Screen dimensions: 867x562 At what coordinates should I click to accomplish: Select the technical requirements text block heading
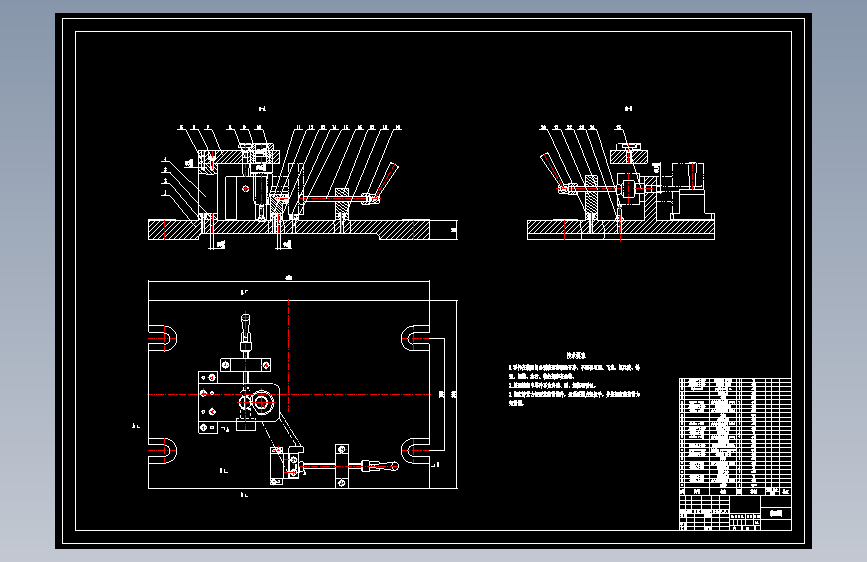click(x=576, y=356)
